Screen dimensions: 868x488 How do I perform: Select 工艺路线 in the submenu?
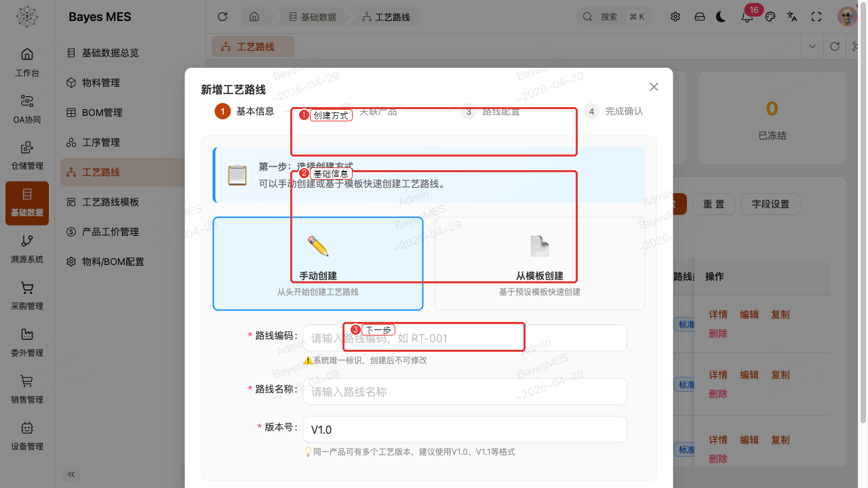tap(122, 172)
